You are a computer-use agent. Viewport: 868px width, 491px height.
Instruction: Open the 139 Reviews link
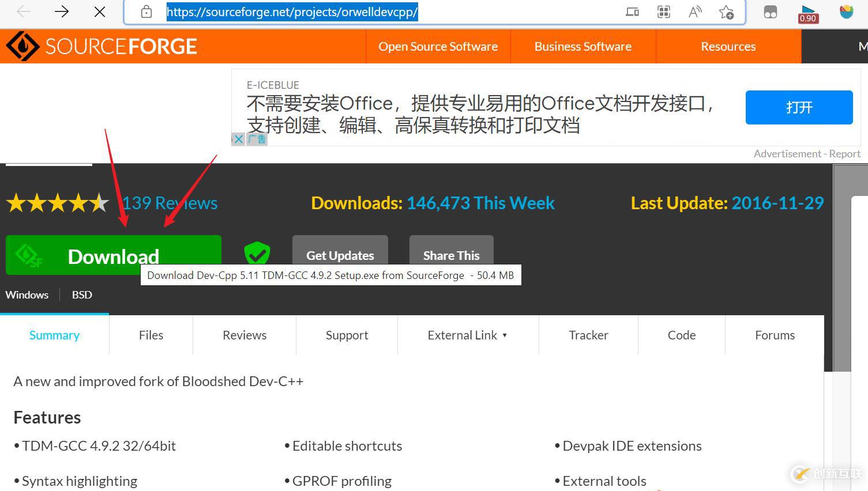170,203
